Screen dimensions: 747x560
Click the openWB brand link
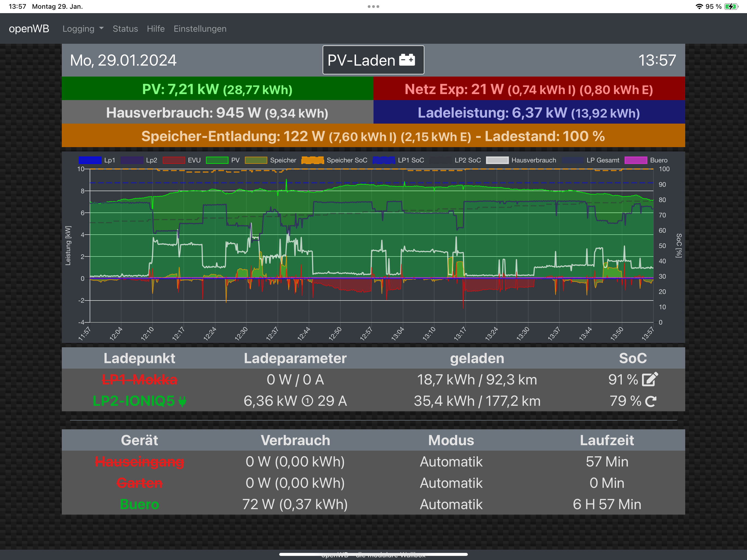(x=29, y=29)
